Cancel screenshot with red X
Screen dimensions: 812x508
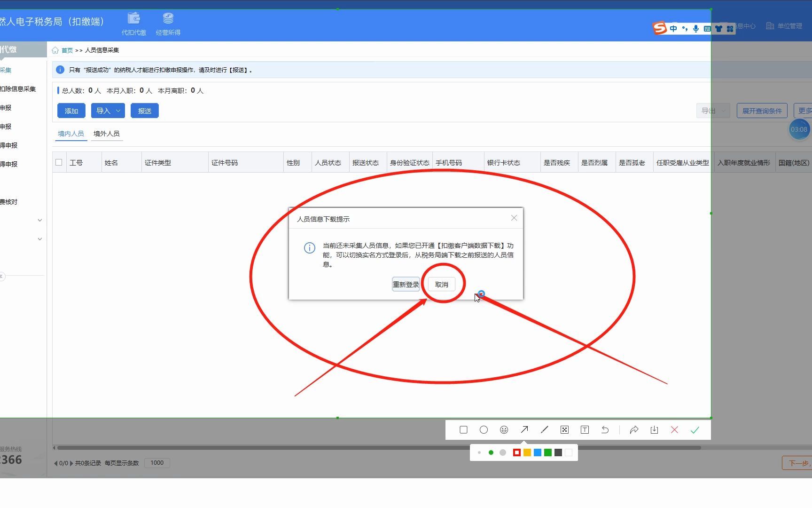[x=674, y=429]
